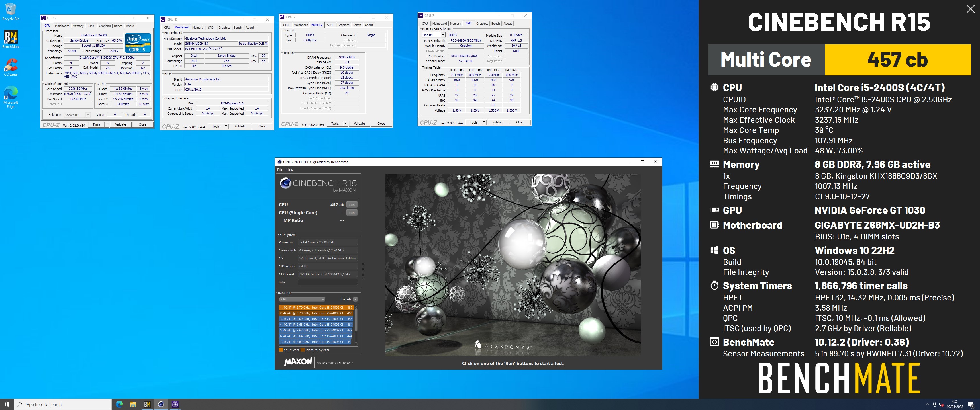
Task: Click Tools button in CPU-Z Memory window
Action: point(335,124)
